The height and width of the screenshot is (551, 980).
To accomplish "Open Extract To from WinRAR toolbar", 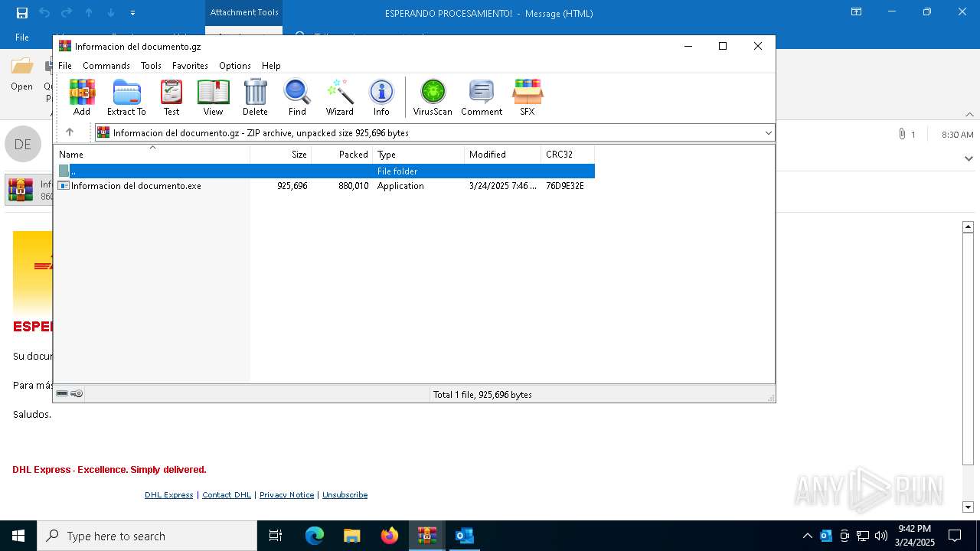I will coord(126,97).
